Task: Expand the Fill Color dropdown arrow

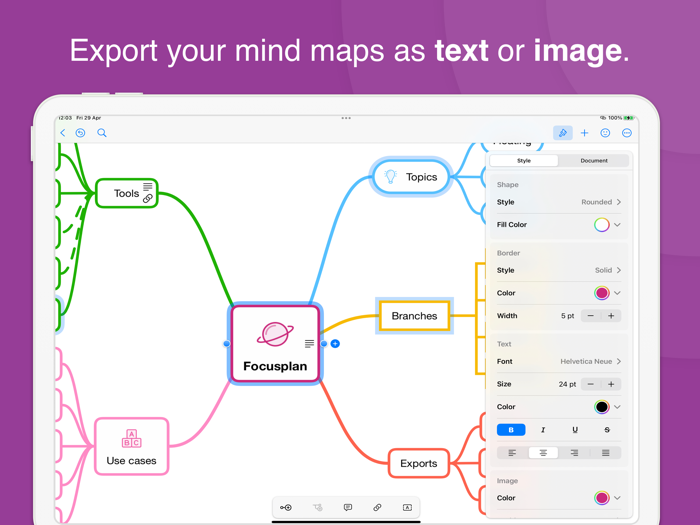Action: tap(617, 225)
